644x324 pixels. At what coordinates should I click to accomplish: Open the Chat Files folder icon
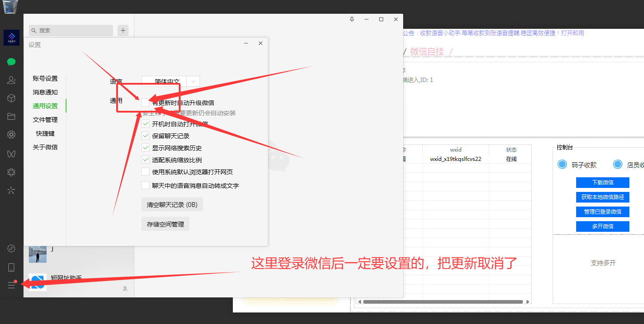click(x=11, y=116)
